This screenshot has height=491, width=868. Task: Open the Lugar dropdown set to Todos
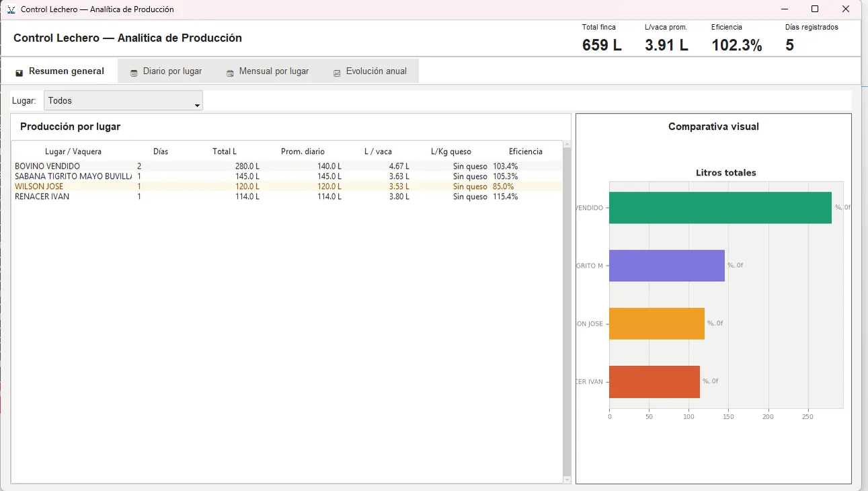123,101
